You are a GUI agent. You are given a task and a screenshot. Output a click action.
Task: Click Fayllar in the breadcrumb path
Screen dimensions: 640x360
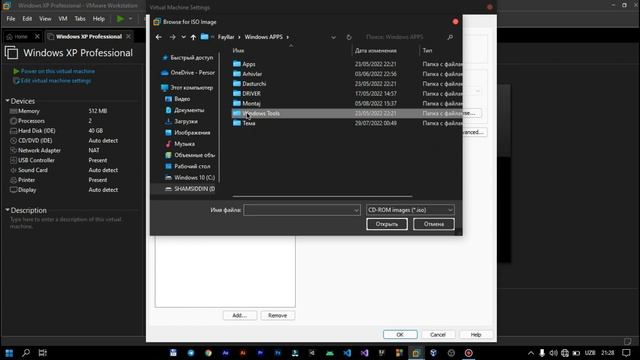point(226,37)
